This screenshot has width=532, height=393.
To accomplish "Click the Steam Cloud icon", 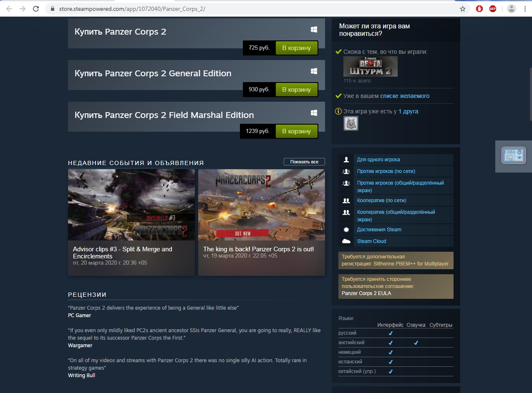I will (346, 241).
